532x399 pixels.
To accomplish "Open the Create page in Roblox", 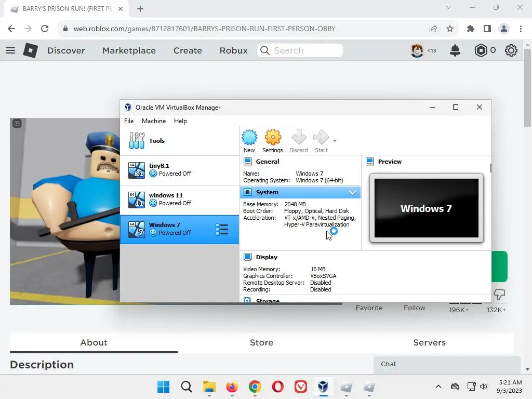I will point(188,50).
